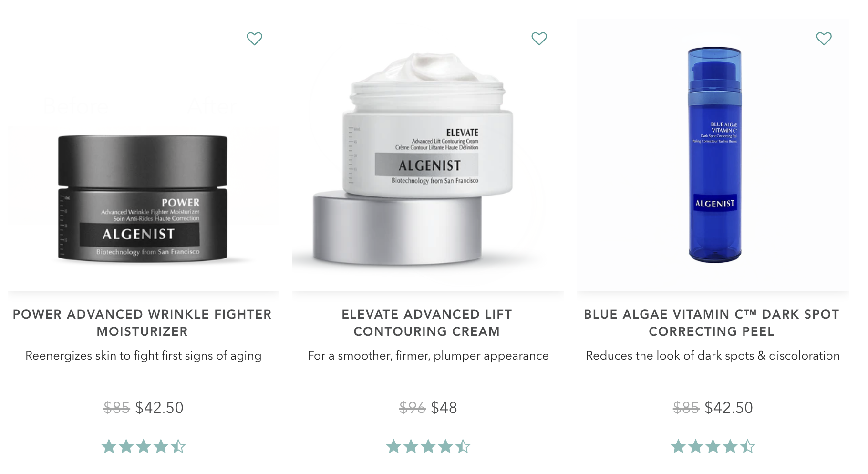The width and height of the screenshot is (868, 474).
Task: Click 'For a smoother, firmer, plumper appearance' text
Action: (428, 356)
